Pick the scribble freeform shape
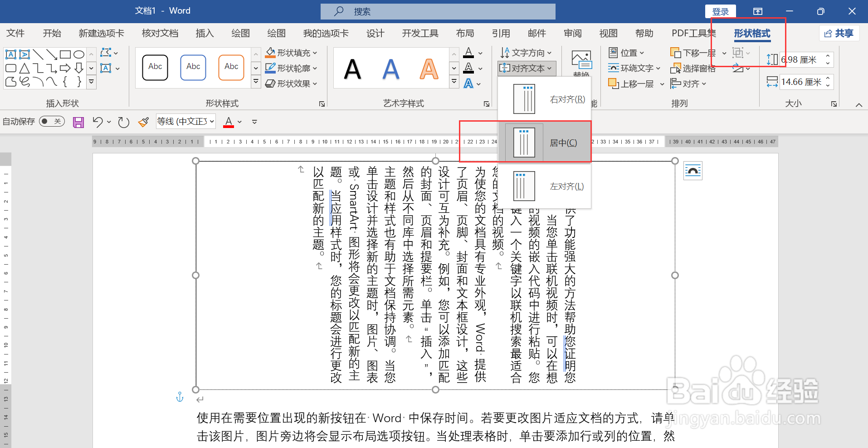This screenshot has height=448, width=868. tap(24, 82)
